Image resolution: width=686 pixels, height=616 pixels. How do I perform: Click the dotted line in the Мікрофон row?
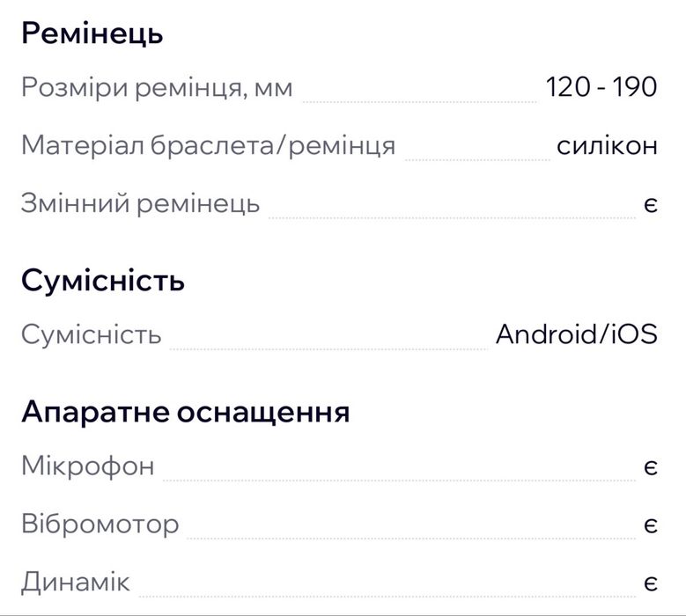(x=399, y=479)
